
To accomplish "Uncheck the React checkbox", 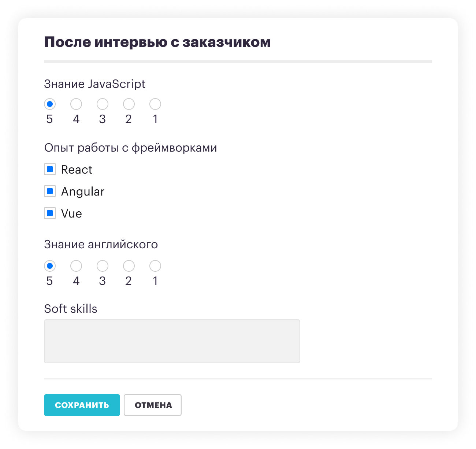I will coord(50,169).
